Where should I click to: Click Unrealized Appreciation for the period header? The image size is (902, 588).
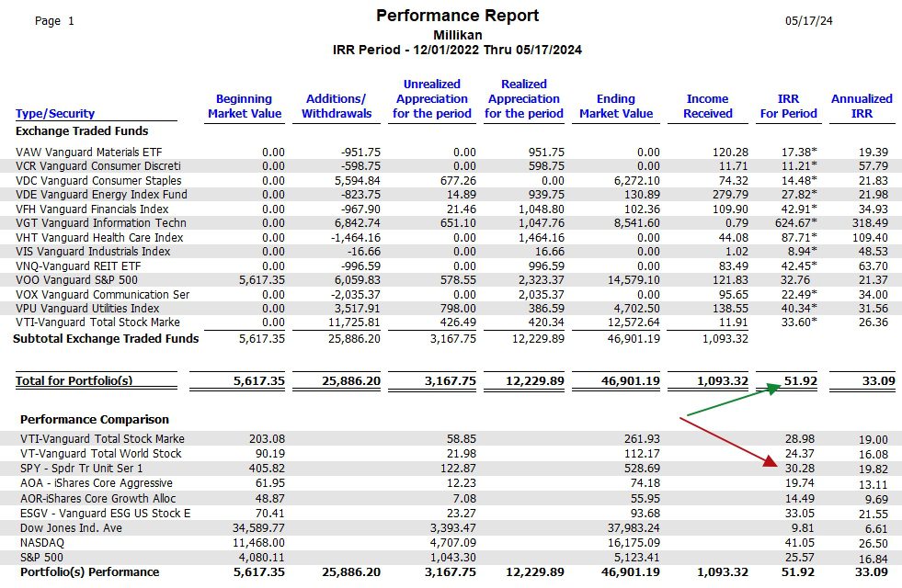coord(432,99)
